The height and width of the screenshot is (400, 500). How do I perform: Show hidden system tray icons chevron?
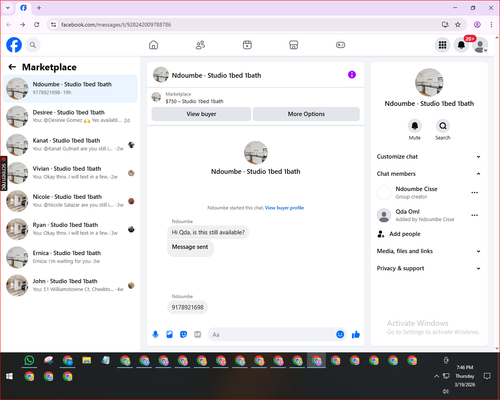[436, 376]
